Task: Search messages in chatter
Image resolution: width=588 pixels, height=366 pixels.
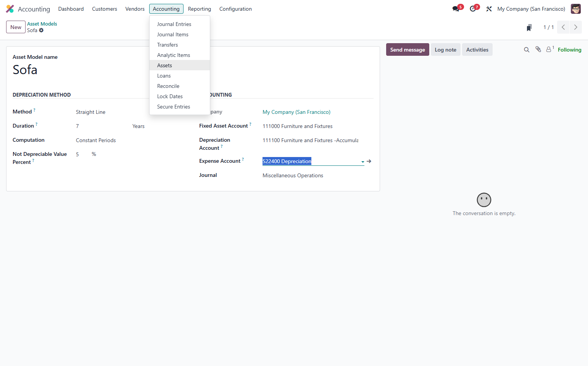Action: coord(527,50)
